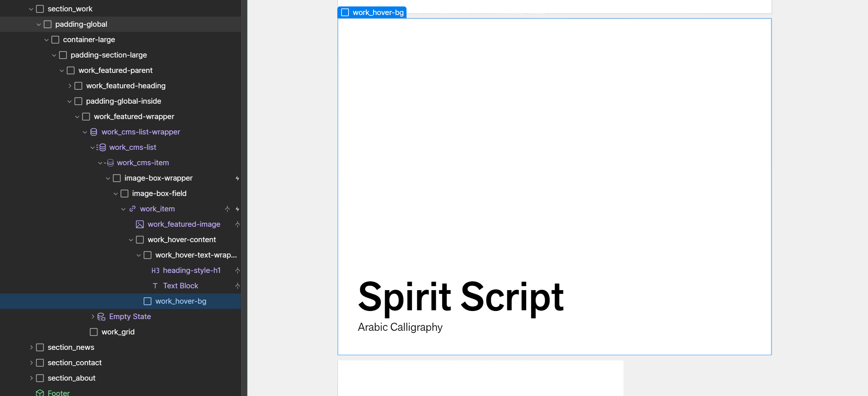Collapse work_featured-wrapper chevron
This screenshot has width=868, height=396.
click(x=77, y=116)
